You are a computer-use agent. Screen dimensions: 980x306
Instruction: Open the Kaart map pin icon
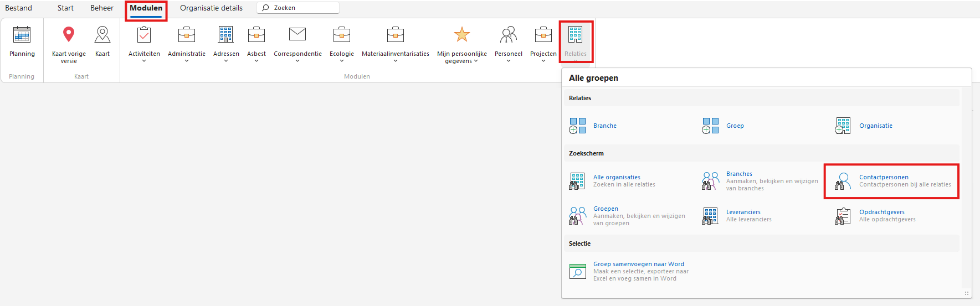[x=102, y=34]
